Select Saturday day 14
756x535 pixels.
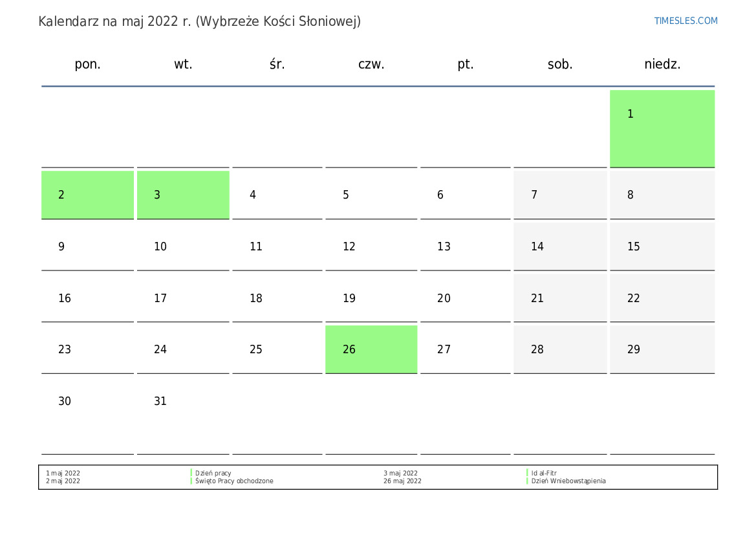click(x=560, y=246)
